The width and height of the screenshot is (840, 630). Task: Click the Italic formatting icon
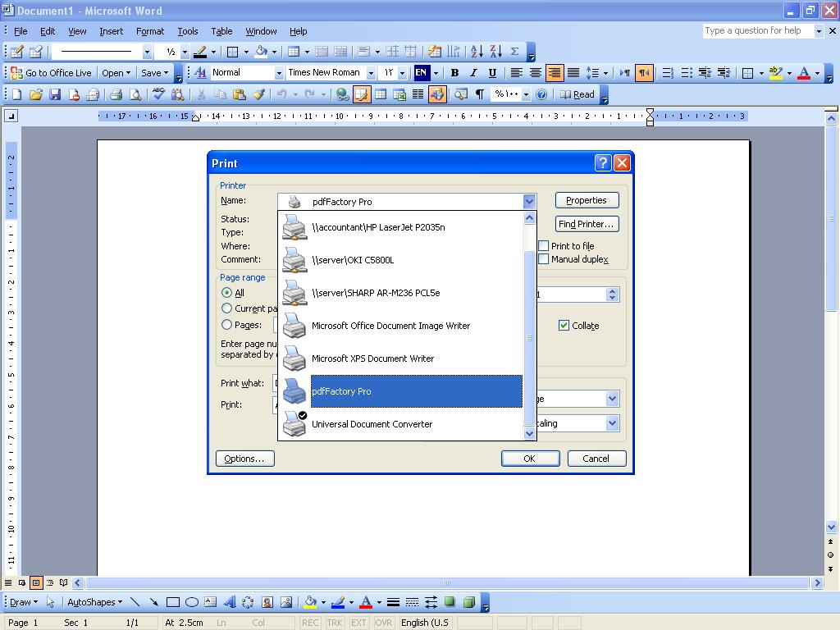[473, 73]
